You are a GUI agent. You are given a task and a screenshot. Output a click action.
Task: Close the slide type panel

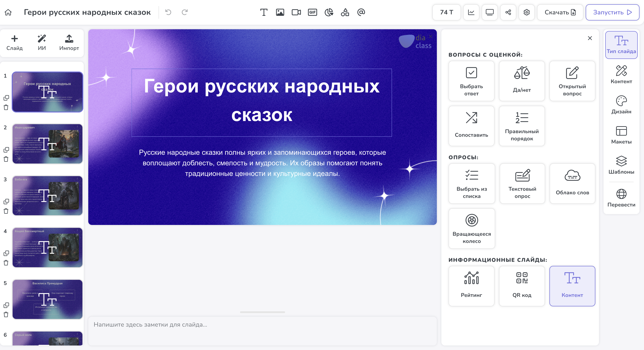click(590, 38)
